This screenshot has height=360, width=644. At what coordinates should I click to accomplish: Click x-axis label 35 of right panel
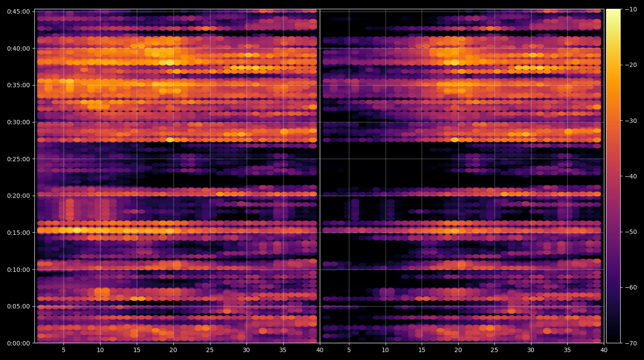tap(567, 350)
